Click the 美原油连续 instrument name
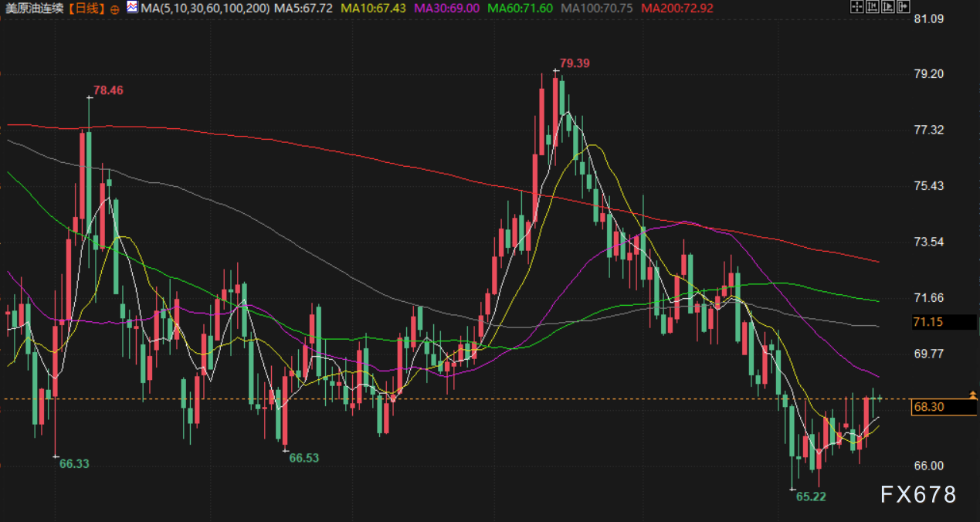The width and height of the screenshot is (980, 522). click(x=34, y=8)
